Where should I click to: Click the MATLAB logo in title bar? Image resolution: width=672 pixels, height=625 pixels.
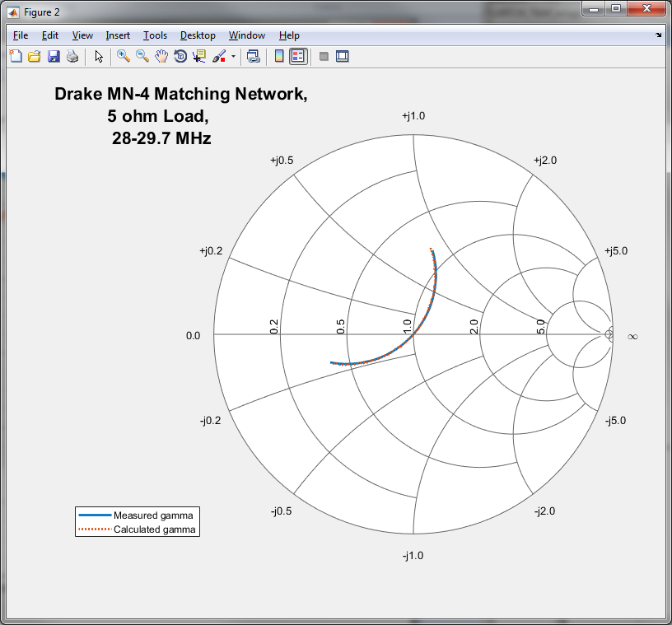(x=13, y=12)
